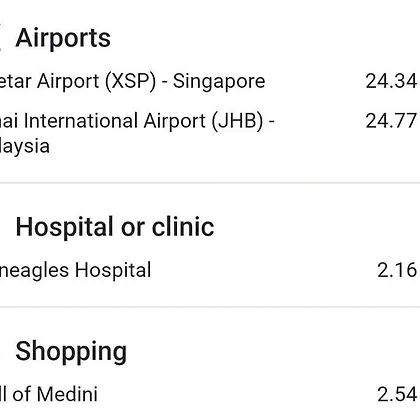
Task: Select the 2.54 distance value
Action: (397, 394)
